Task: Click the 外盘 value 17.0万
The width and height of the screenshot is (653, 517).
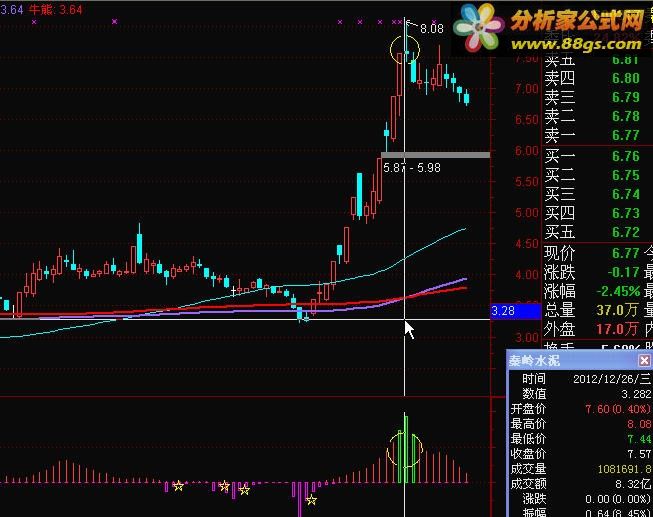Action: click(x=617, y=329)
